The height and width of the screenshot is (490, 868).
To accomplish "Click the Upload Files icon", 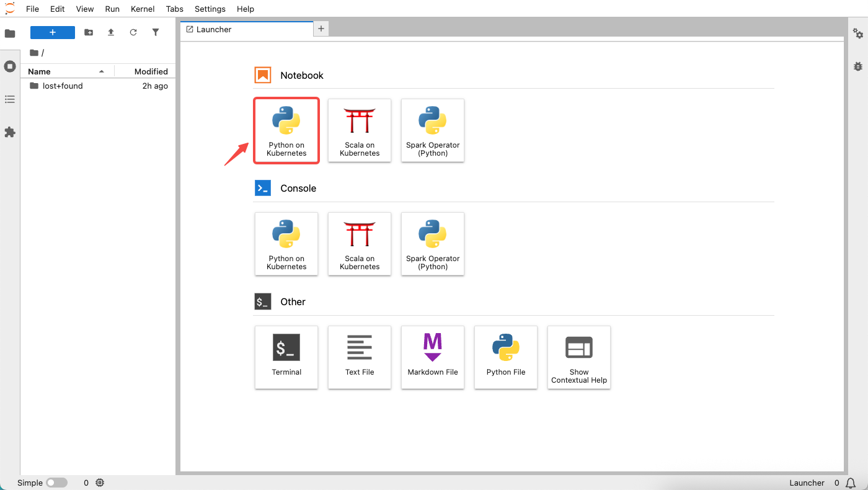I will click(x=111, y=32).
